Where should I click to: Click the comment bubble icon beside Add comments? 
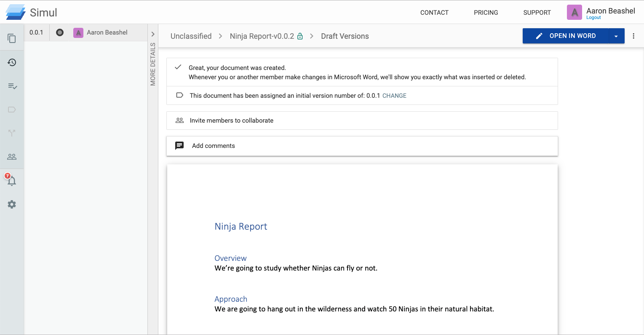pyautogui.click(x=179, y=145)
